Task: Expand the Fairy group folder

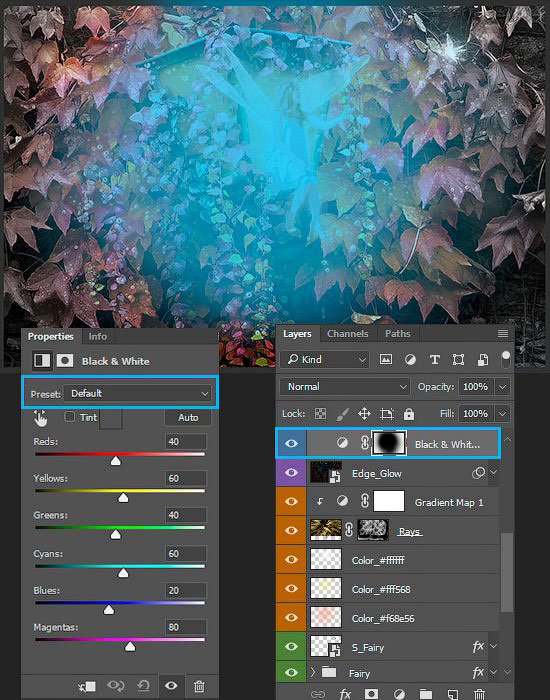Action: 313,671
